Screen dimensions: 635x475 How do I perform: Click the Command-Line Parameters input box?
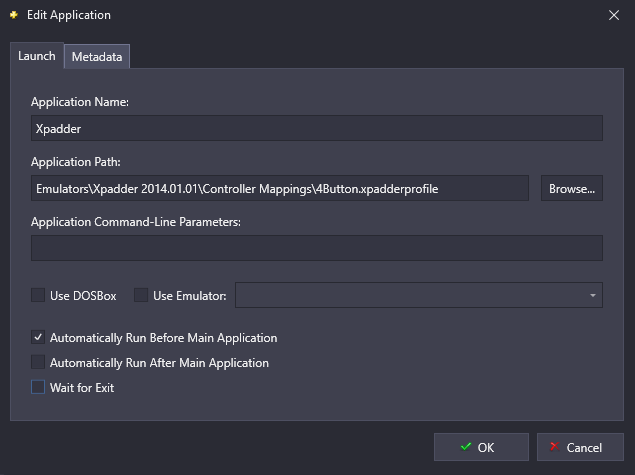click(x=317, y=248)
